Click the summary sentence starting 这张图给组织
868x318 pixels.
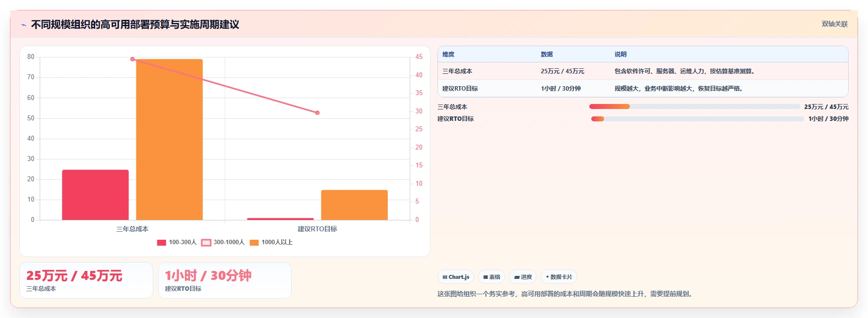pos(565,294)
